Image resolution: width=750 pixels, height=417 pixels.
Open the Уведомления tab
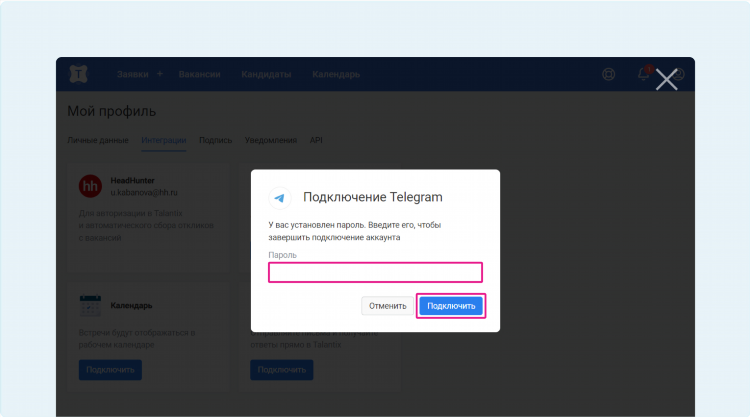click(271, 140)
